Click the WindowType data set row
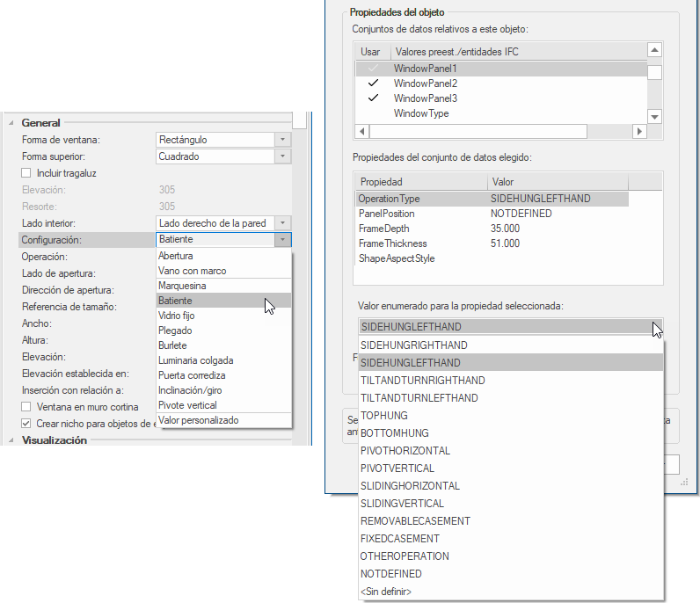This screenshot has height=603, width=700. coord(421,113)
